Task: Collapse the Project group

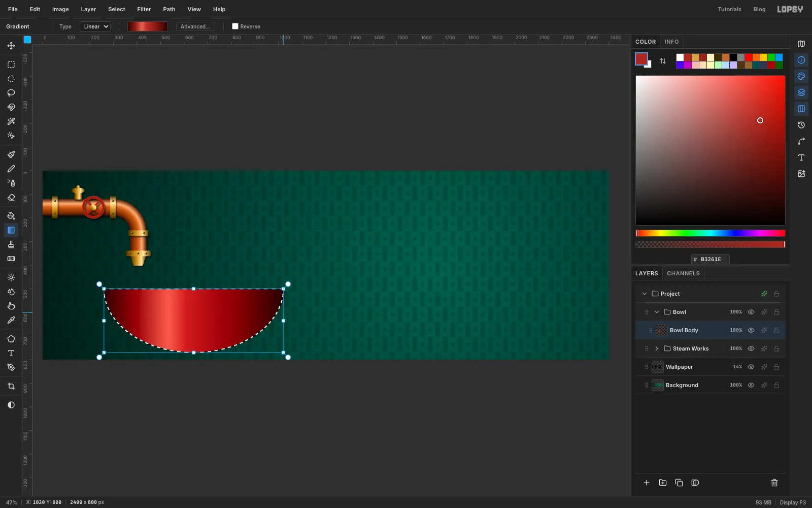Action: pyautogui.click(x=645, y=294)
